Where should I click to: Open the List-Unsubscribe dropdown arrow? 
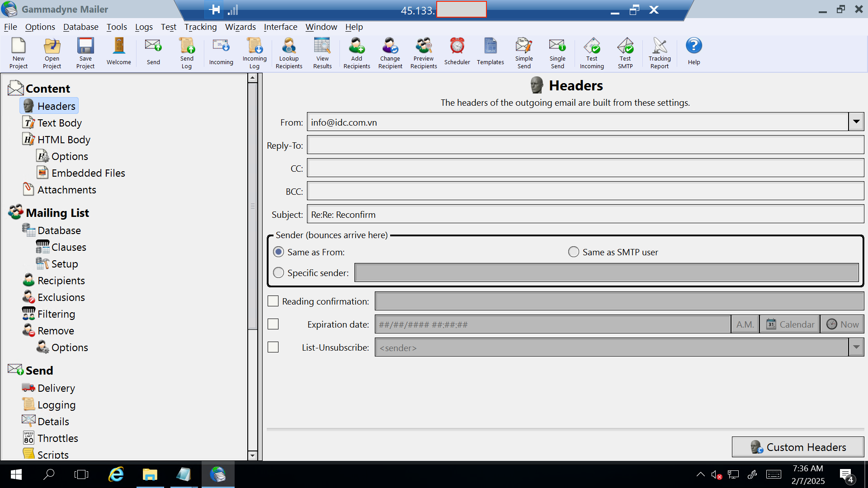856,347
